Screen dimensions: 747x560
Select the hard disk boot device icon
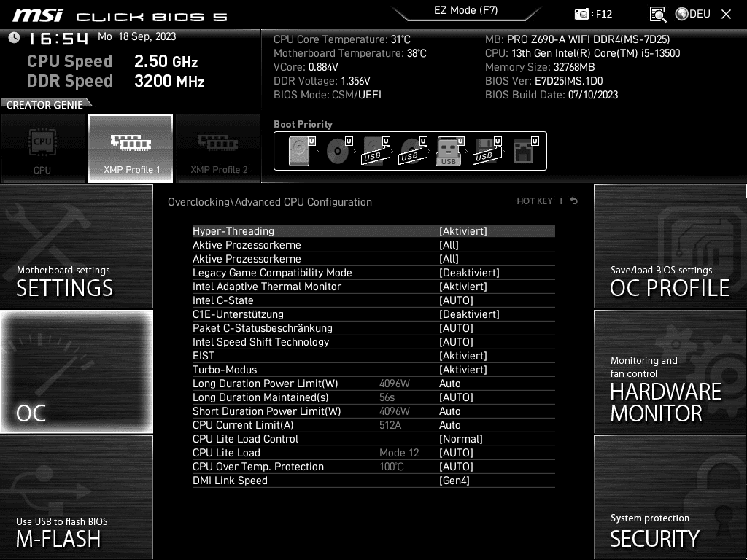click(x=301, y=151)
